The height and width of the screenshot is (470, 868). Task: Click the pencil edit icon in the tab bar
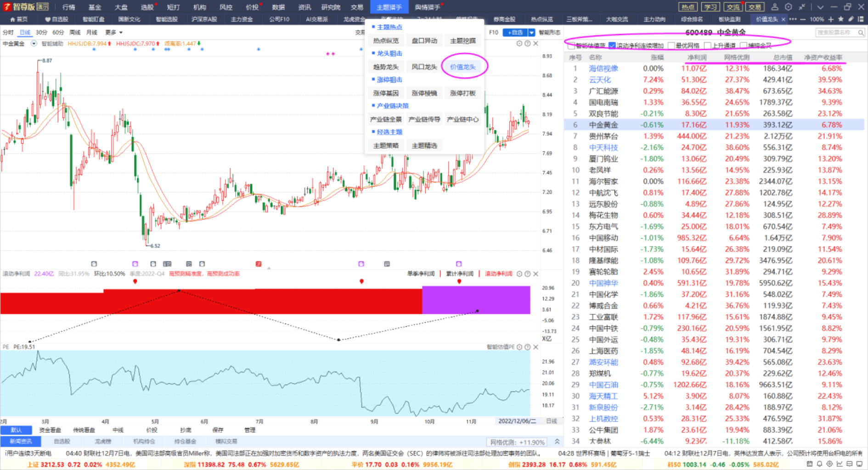coord(851,19)
